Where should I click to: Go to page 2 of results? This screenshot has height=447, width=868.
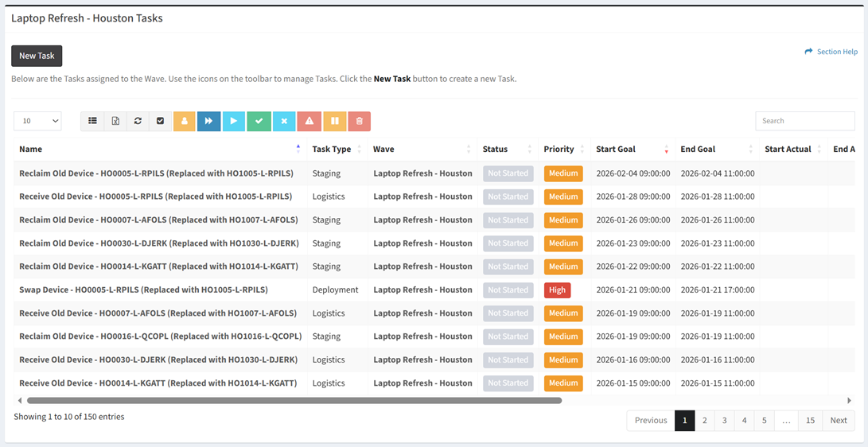(704, 420)
